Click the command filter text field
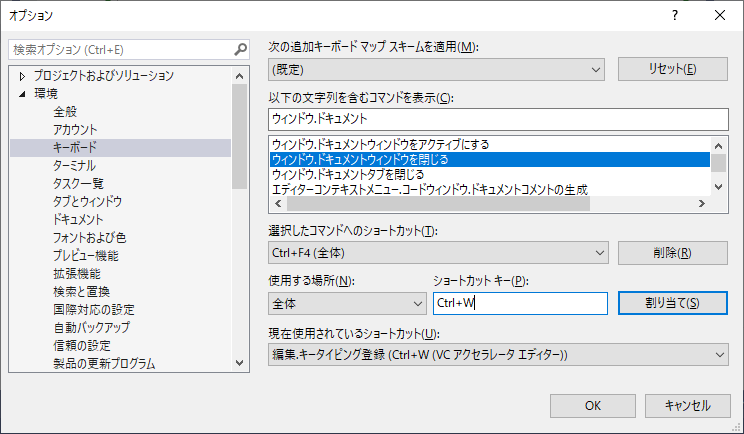The image size is (744, 434). 498,119
